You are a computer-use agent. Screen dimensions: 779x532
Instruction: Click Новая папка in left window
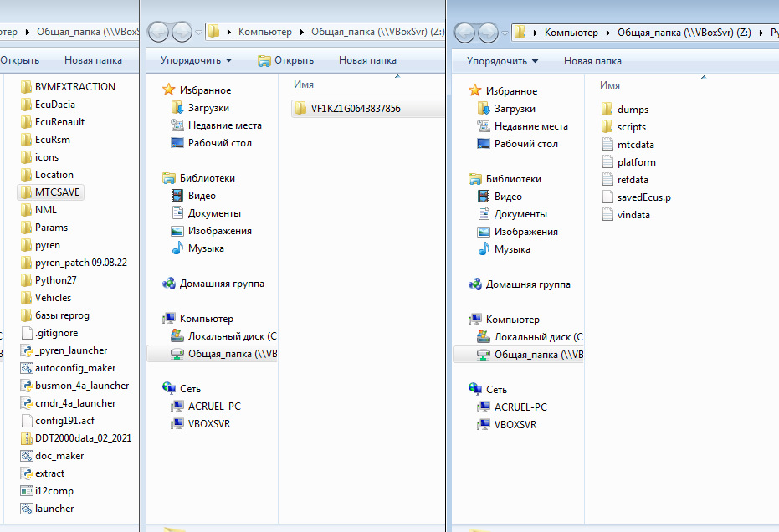[x=93, y=60]
